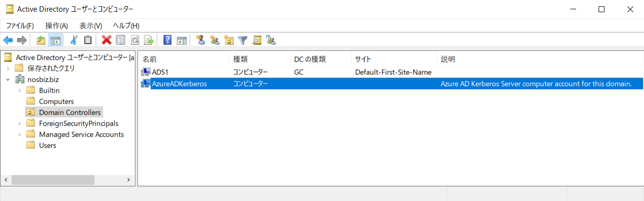
Task: Click the scissors Cut icon
Action: pos(74,40)
